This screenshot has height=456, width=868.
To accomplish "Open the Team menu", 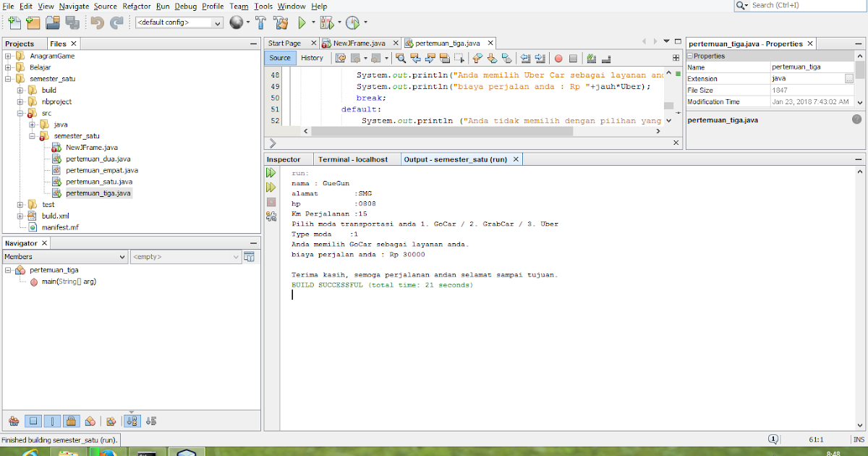I will pyautogui.click(x=239, y=6).
